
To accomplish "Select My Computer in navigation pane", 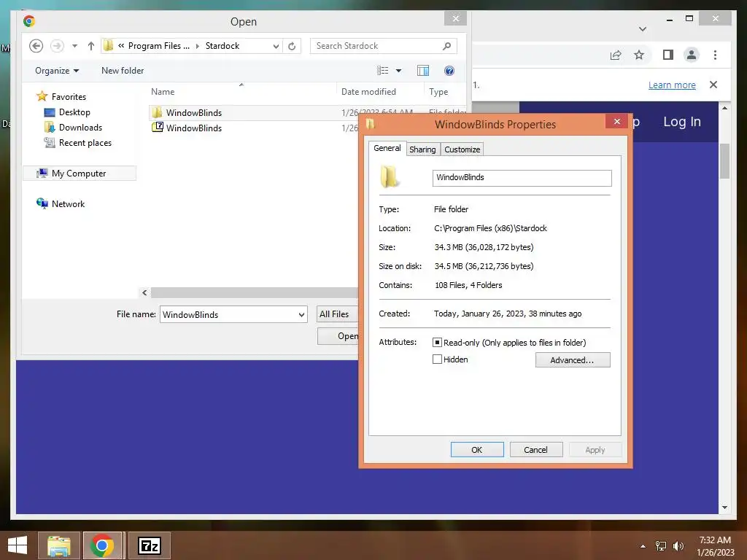I will point(79,174).
